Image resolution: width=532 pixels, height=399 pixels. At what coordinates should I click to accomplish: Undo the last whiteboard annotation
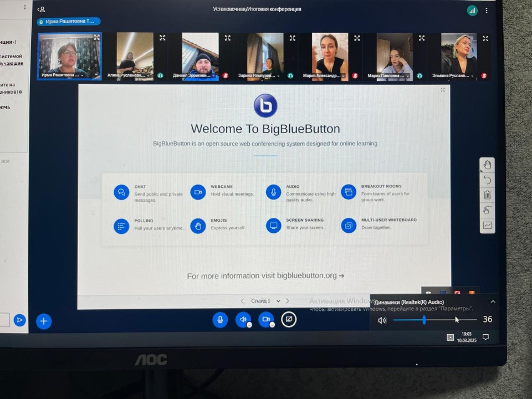point(487,180)
